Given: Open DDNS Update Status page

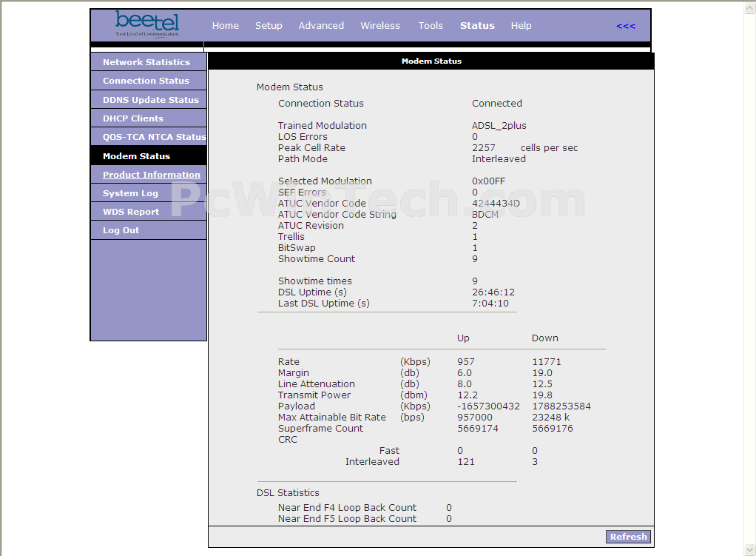Looking at the screenshot, I should point(149,99).
